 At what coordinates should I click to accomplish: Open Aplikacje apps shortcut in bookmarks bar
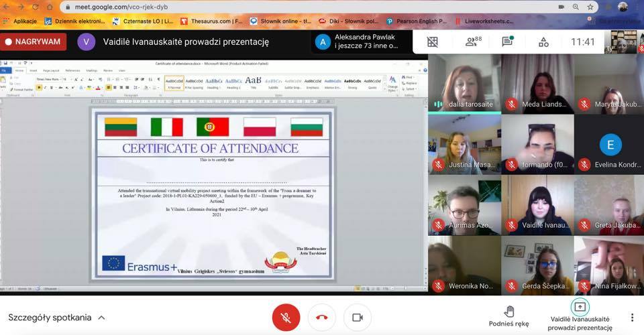20,21
